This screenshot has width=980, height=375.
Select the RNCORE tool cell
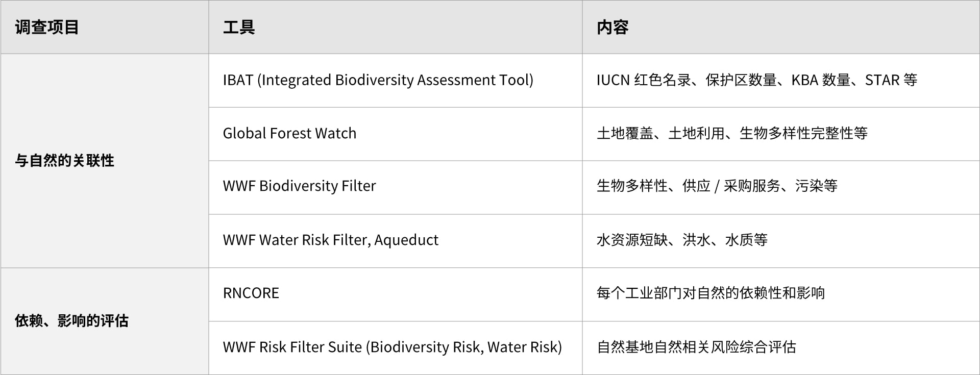point(251,293)
